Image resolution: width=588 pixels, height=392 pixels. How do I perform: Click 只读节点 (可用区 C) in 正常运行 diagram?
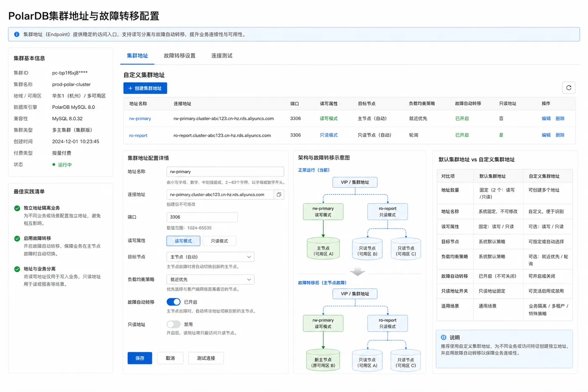(x=406, y=248)
